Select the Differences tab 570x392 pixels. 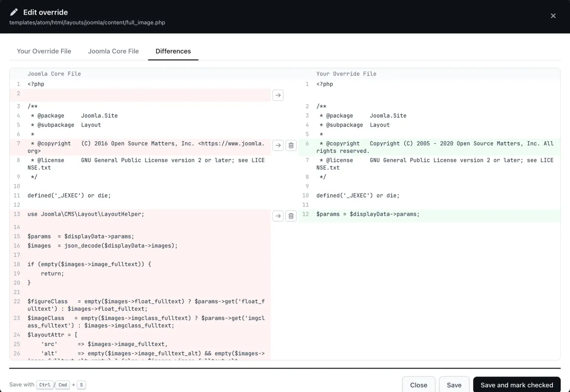(173, 51)
